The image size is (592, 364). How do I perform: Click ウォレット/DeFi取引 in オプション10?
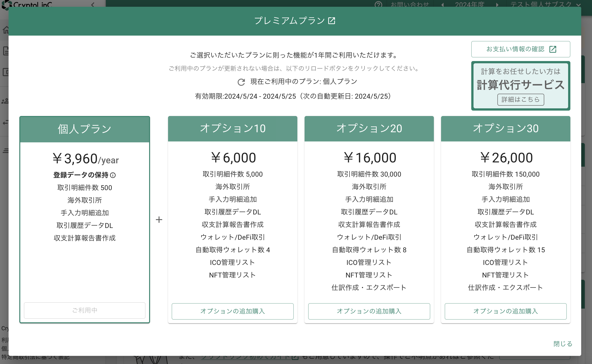click(232, 237)
